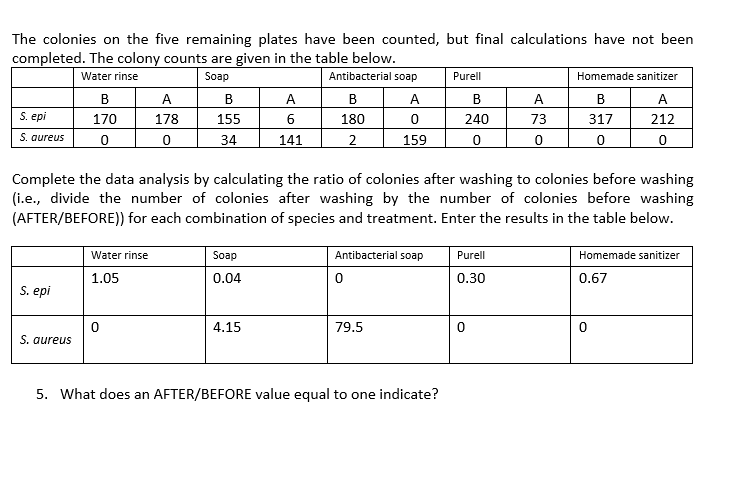This screenshot has height=478, width=745.
Task: Click the S. aureus Purell ratio cell
Action: 510,340
